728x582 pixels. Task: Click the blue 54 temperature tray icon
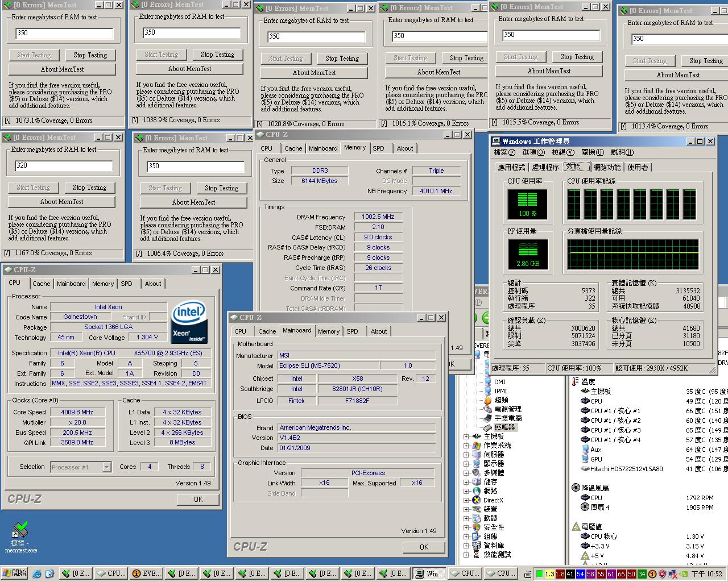coord(580,574)
